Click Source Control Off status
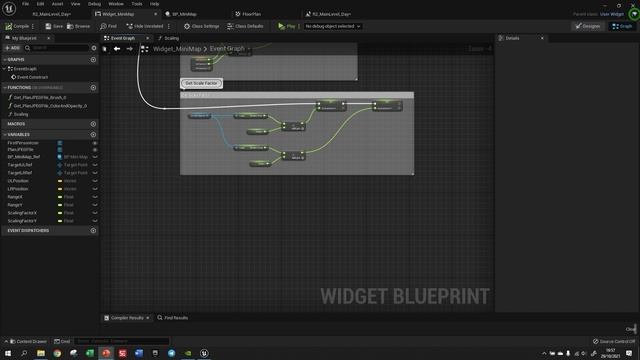 (x=614, y=341)
